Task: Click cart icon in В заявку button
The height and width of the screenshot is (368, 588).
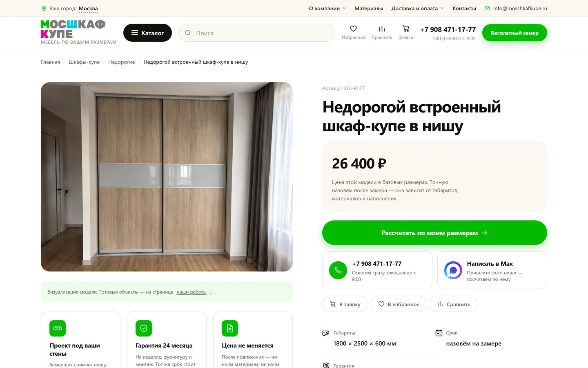Action: click(x=333, y=304)
